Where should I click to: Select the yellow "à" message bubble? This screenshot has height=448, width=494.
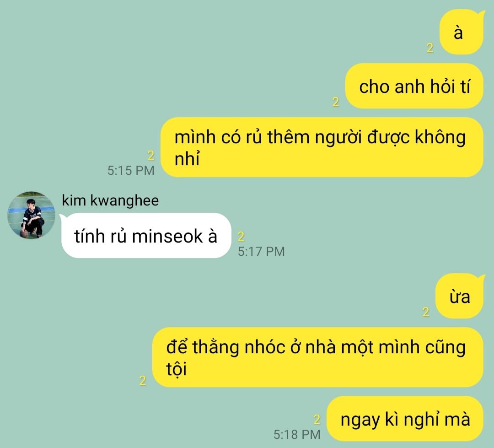(x=462, y=32)
